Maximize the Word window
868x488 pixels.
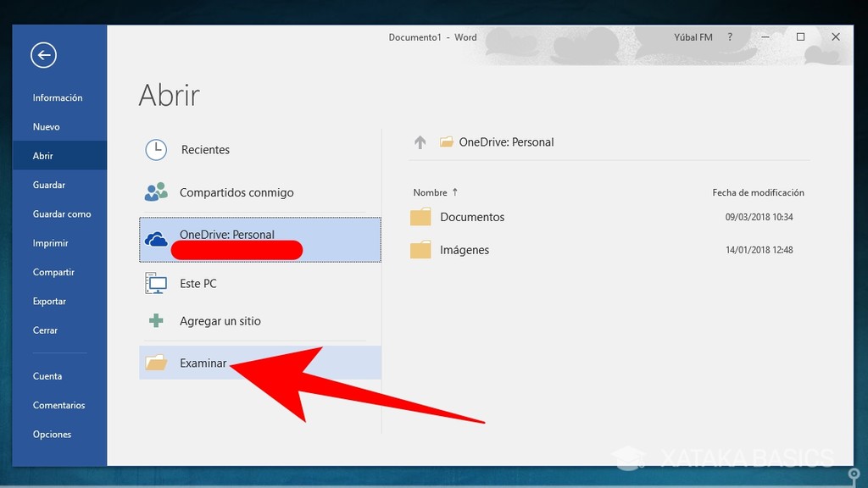(800, 37)
